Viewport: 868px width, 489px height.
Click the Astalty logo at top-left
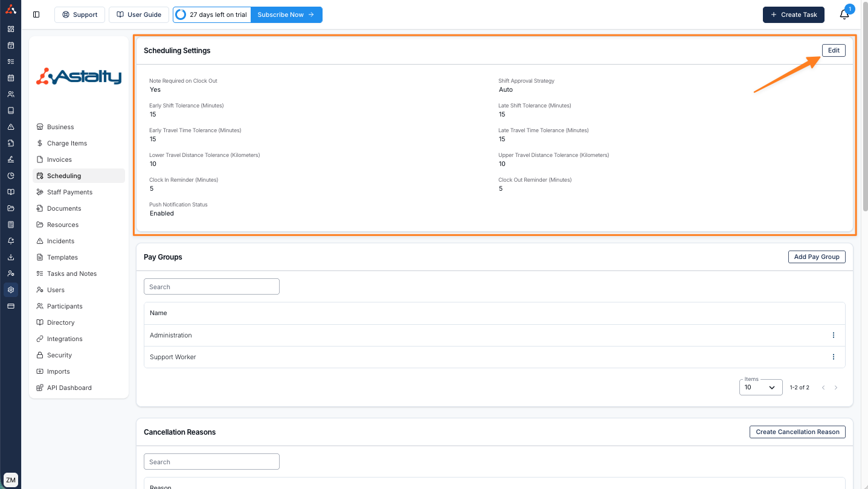(x=10, y=9)
